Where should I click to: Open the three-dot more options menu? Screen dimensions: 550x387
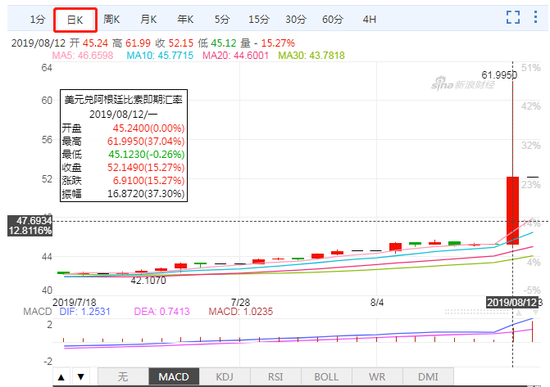(535, 17)
